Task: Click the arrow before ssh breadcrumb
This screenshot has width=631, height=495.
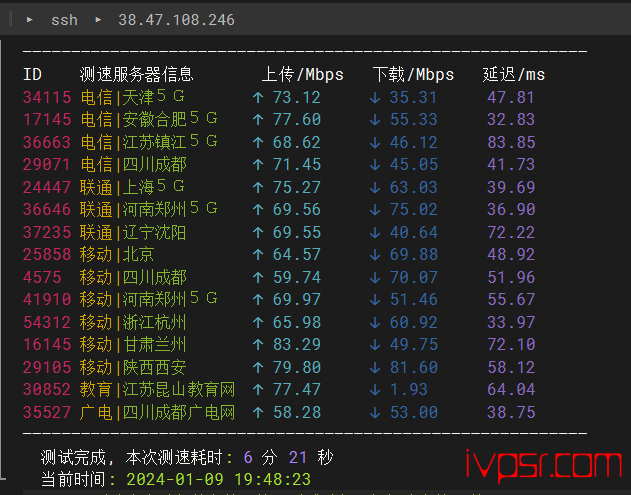Action: pos(30,20)
